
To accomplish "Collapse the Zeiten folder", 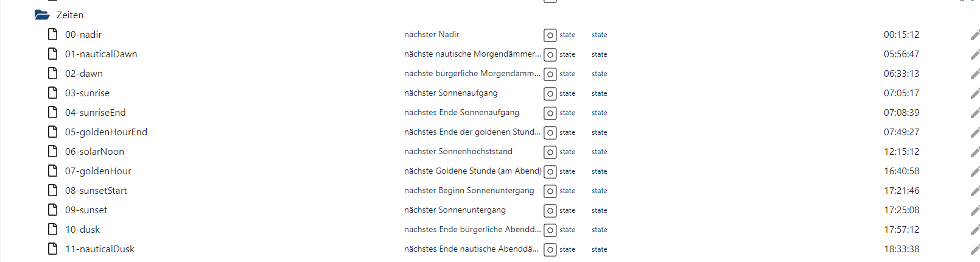I will tap(42, 15).
